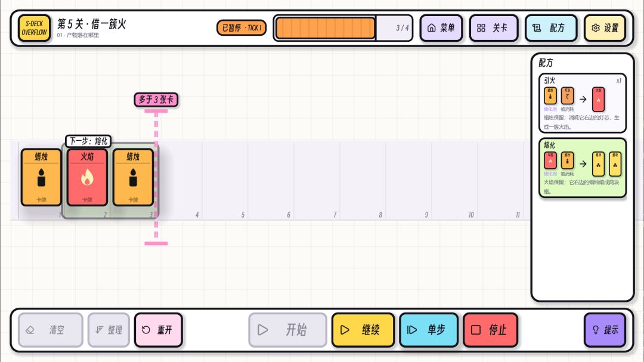Open the 菜单 home menu
The width and height of the screenshot is (644, 362).
(441, 28)
